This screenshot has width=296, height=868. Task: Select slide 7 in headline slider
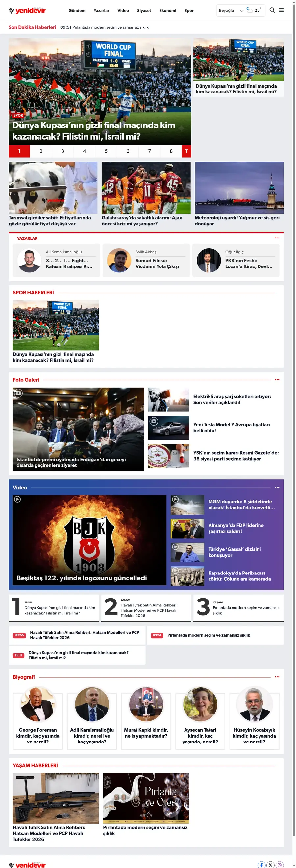click(x=149, y=151)
